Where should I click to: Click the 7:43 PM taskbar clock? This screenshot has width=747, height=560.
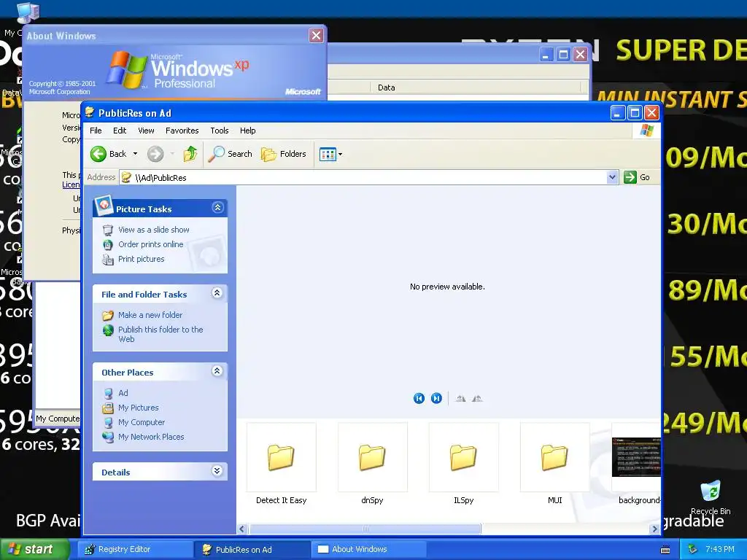(x=720, y=550)
